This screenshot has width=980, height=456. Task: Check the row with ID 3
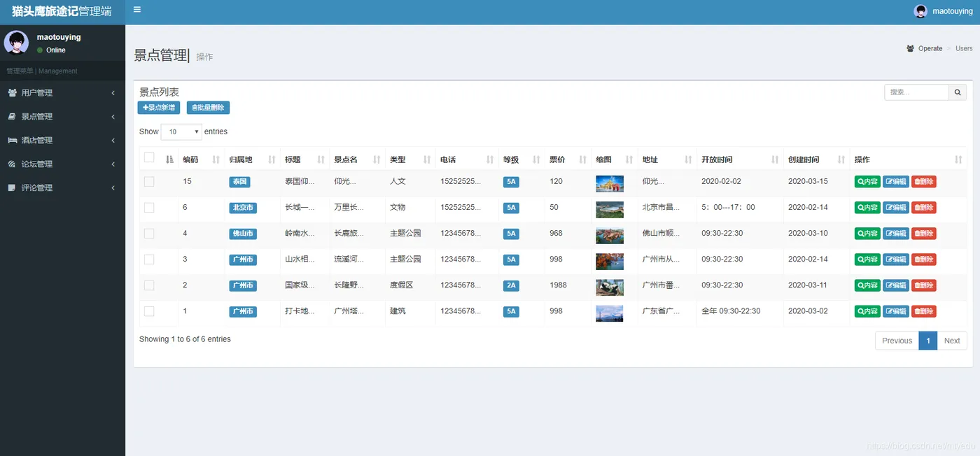point(149,259)
